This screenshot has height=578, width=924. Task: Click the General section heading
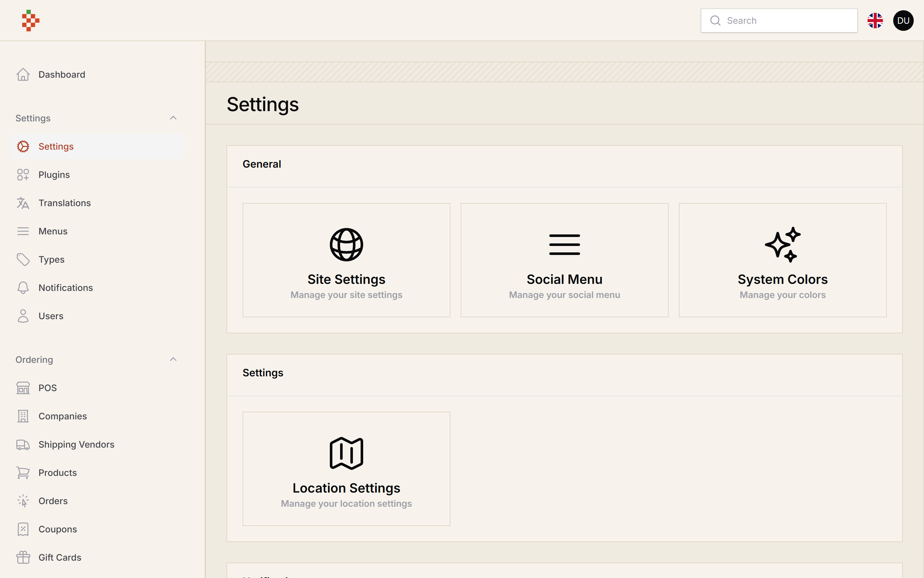tap(262, 164)
